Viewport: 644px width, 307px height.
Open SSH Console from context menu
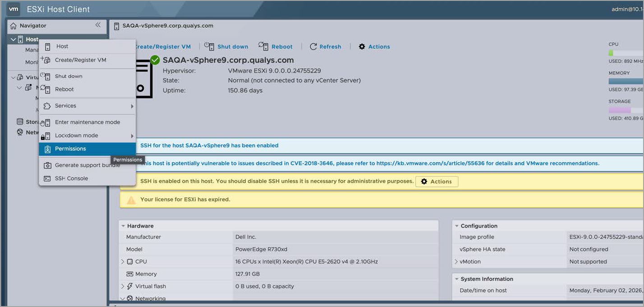71,178
